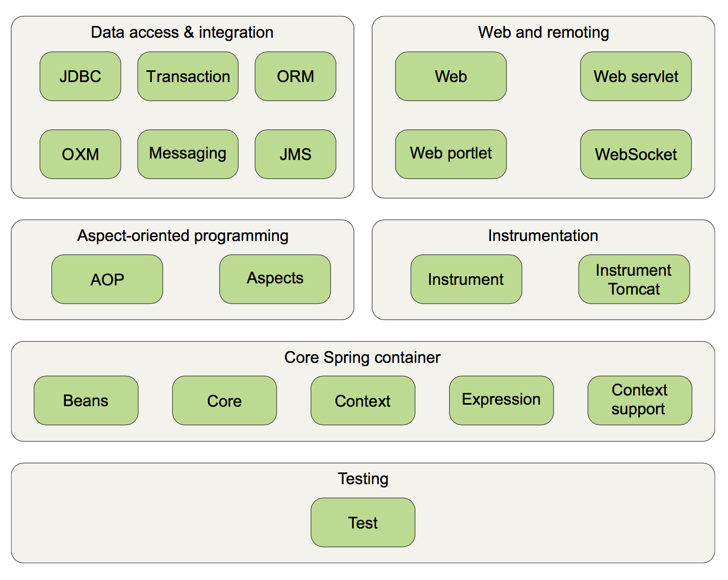Click the Data access & integration heading
This screenshot has height=580, width=728.
[182, 32]
